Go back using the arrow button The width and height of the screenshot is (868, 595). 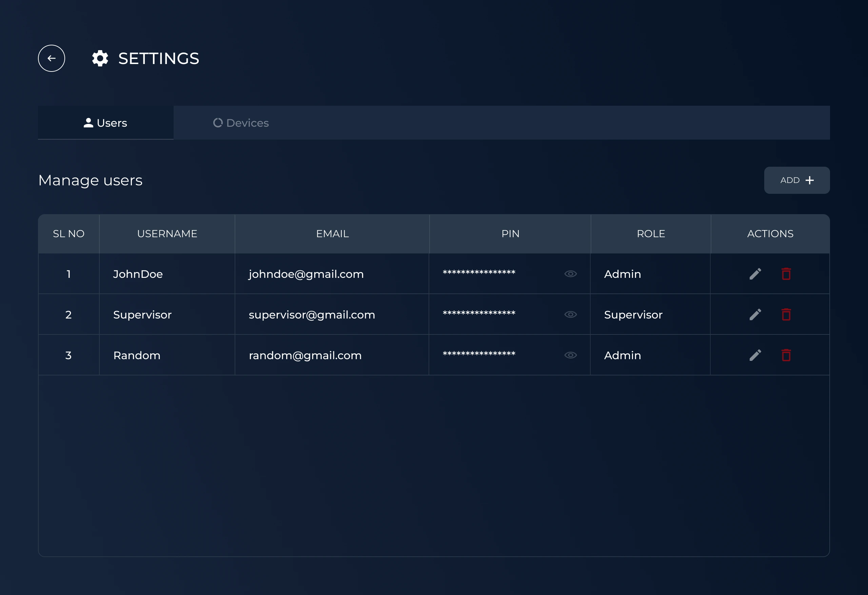tap(52, 58)
